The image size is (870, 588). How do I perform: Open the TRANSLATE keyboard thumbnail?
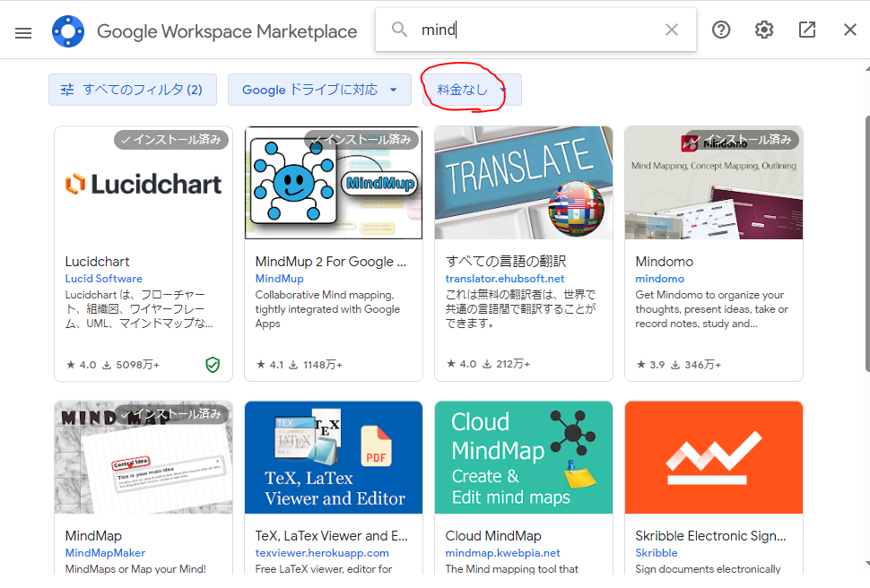click(524, 184)
